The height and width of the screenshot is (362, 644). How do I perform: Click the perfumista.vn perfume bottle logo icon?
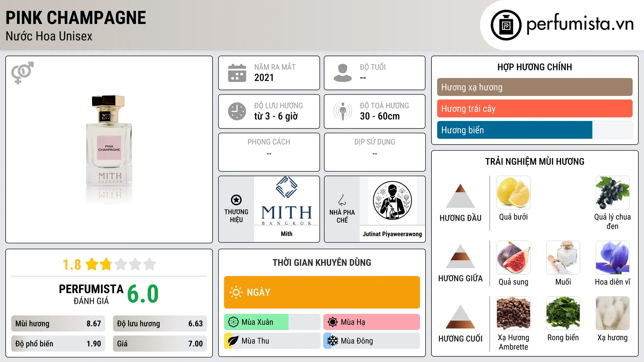(x=506, y=25)
